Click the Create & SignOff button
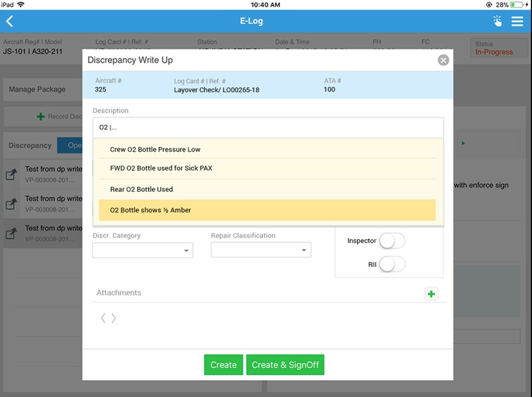532x397 pixels. coord(285,365)
